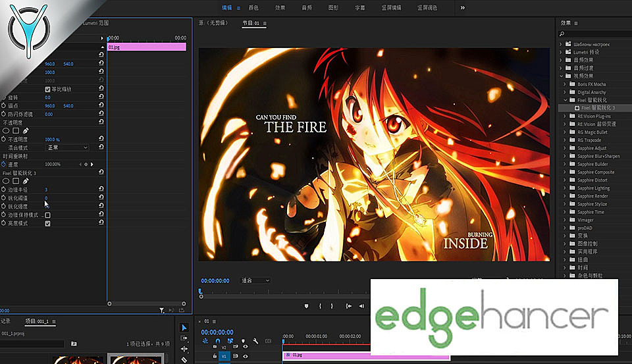The width and height of the screenshot is (632, 364).
Task: Select the Track Select Forward tool
Action: pos(184,338)
